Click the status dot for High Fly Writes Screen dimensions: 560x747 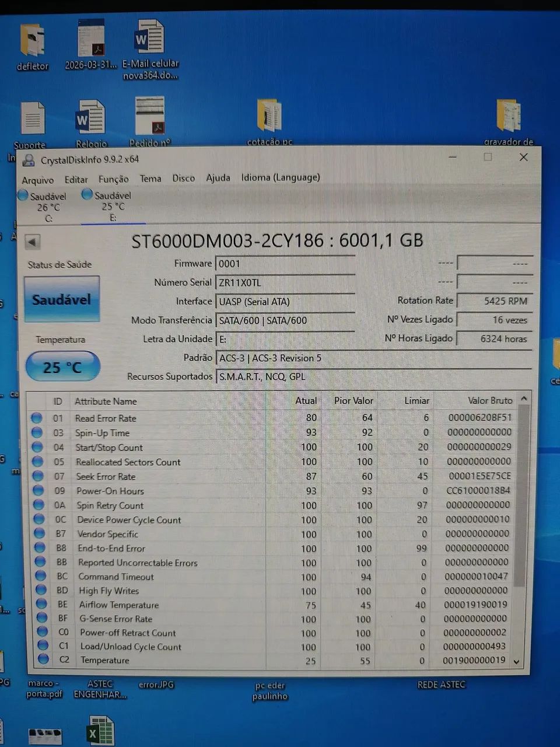[x=41, y=589]
